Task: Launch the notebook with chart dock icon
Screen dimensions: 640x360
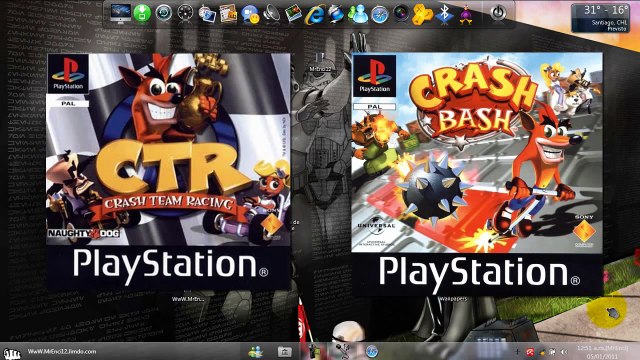Action: 228,14
